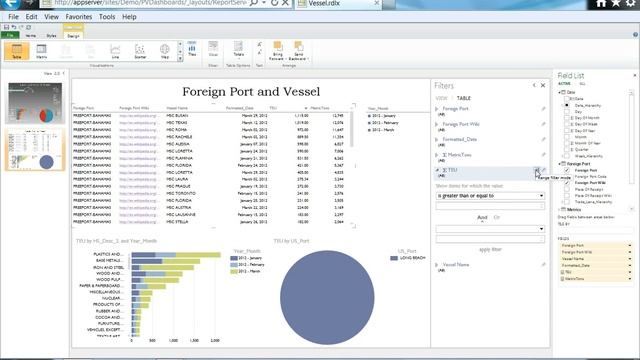
Task: Click the Slicer ribbon icon
Action: tap(213, 49)
